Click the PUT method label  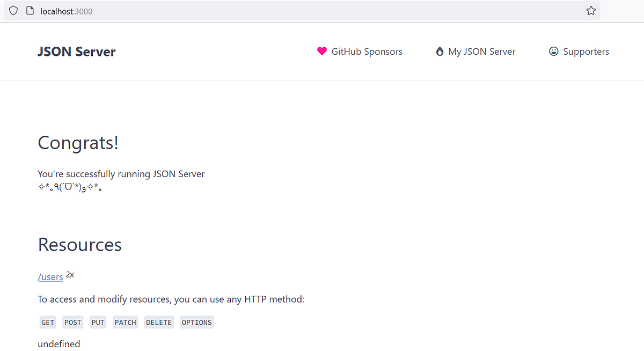pyautogui.click(x=98, y=323)
